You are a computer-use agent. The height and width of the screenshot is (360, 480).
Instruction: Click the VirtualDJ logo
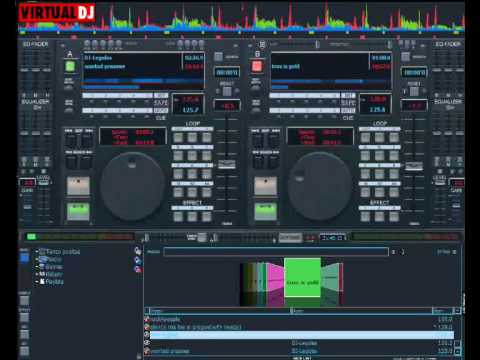pyautogui.click(x=57, y=13)
